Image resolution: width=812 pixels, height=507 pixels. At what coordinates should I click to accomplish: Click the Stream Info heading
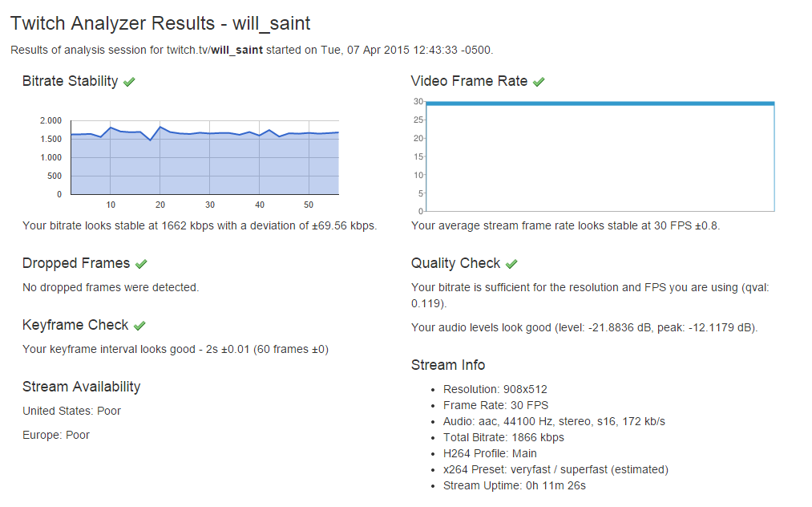pos(448,365)
